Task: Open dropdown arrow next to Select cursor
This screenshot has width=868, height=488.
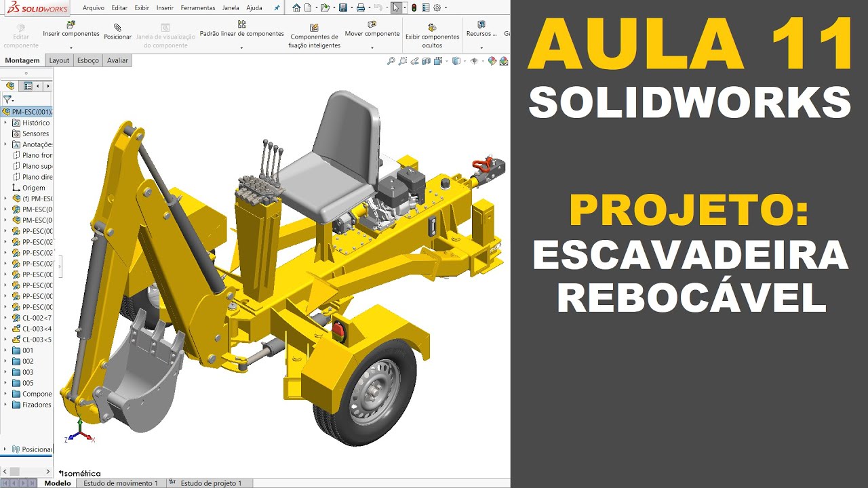Action: coord(405,7)
